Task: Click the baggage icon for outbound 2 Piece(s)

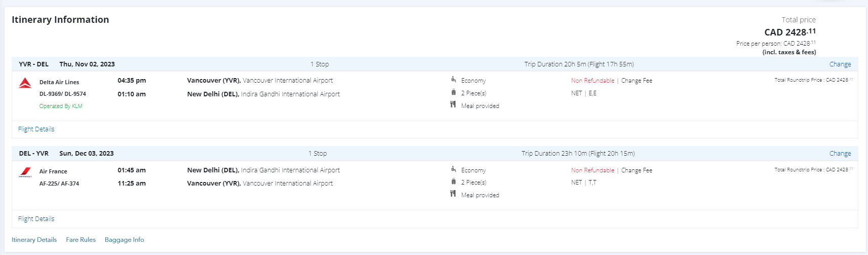Action: [x=453, y=92]
